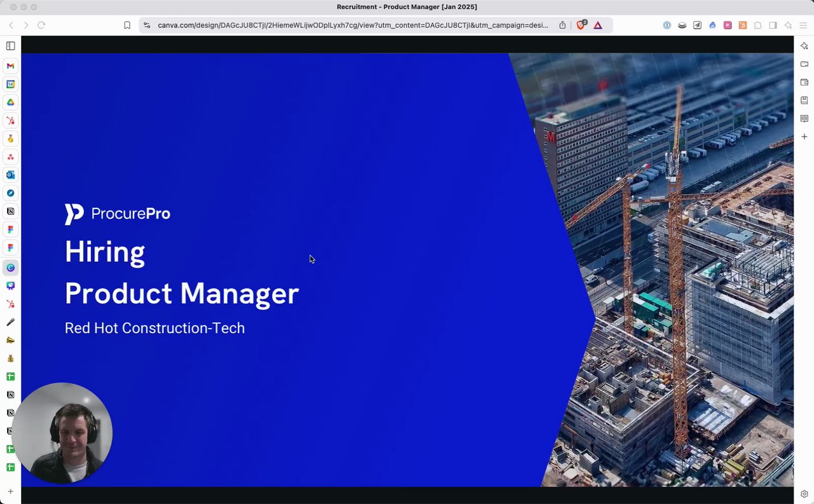Show the extensions puzzle menu

coord(758,25)
